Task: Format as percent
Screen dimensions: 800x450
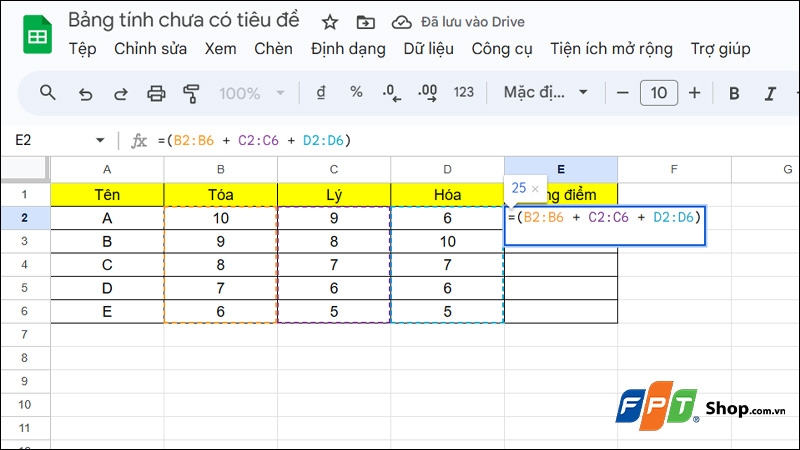Action: tap(356, 92)
